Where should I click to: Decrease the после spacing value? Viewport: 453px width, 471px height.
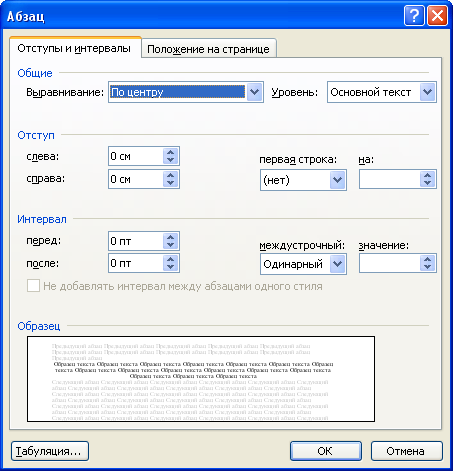(x=171, y=267)
